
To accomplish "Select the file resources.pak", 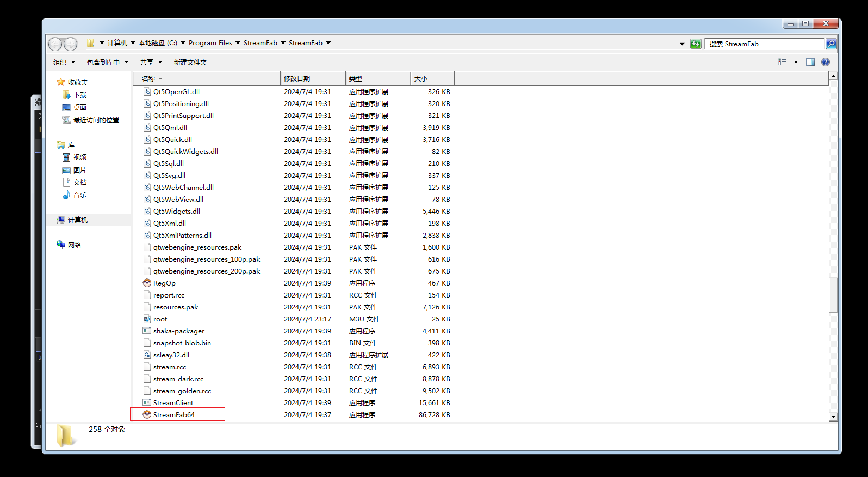I will tap(176, 307).
